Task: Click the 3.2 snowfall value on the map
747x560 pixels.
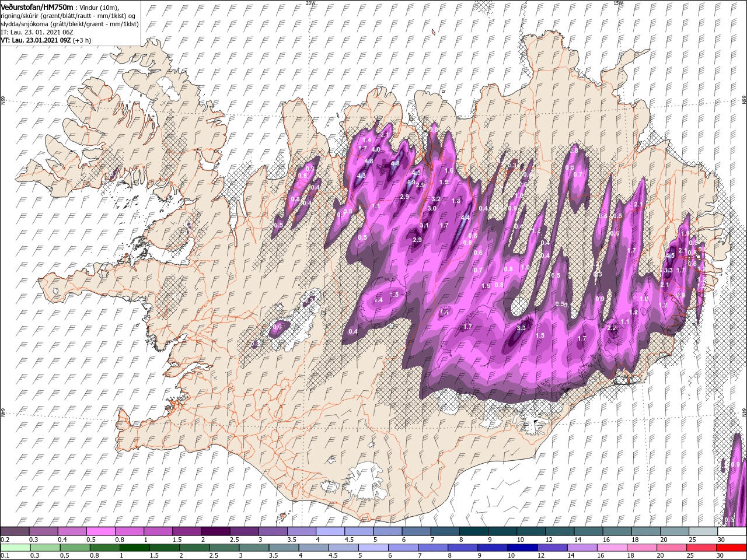Action: tap(436, 199)
